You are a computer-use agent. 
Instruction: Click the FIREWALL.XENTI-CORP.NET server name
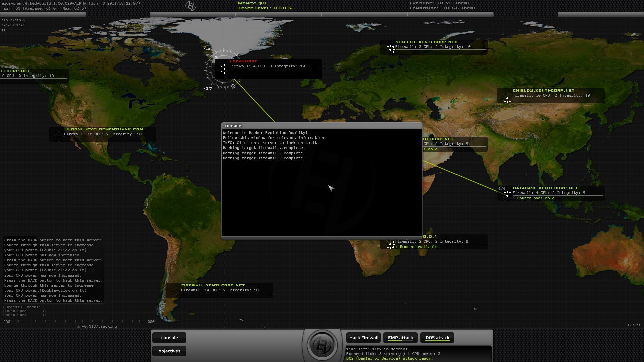coord(213,285)
